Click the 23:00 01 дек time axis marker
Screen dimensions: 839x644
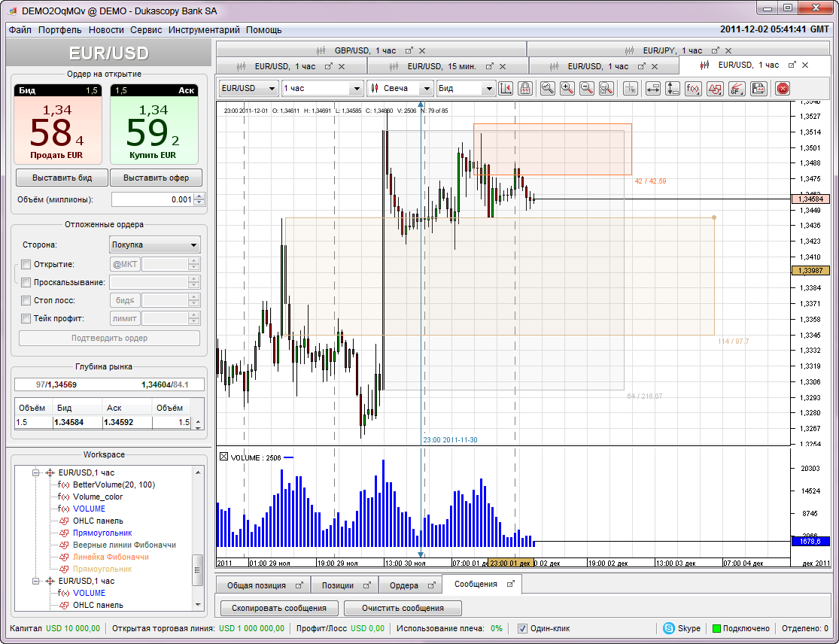point(511,563)
